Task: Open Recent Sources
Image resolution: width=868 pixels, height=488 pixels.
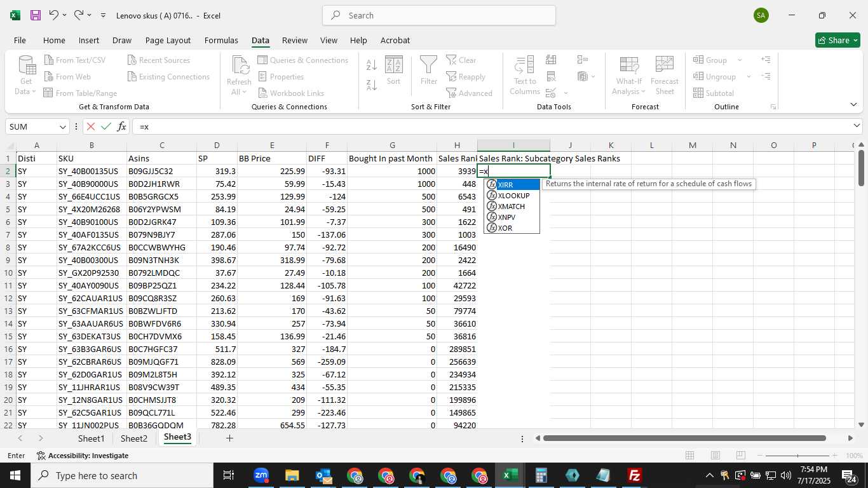Action: tap(158, 60)
